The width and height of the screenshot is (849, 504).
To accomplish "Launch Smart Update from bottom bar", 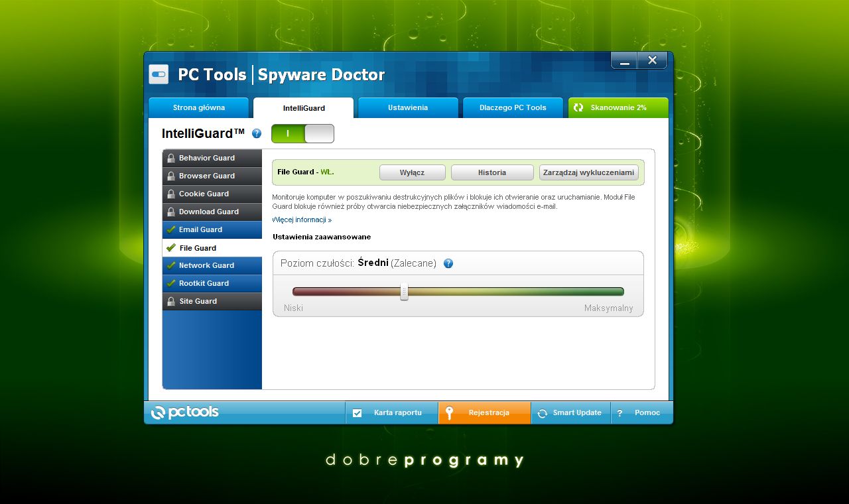I will [571, 412].
